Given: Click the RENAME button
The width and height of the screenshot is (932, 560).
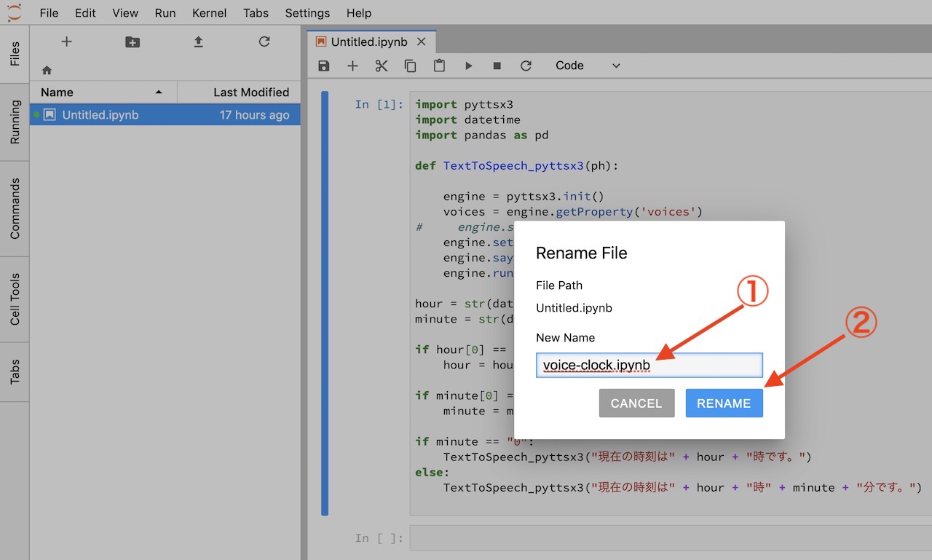Looking at the screenshot, I should (724, 403).
